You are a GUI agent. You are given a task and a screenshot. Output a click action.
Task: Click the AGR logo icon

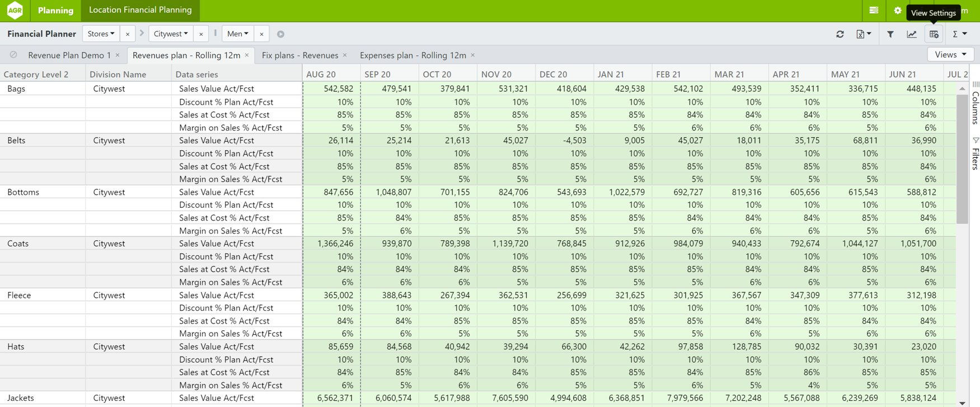tap(15, 11)
